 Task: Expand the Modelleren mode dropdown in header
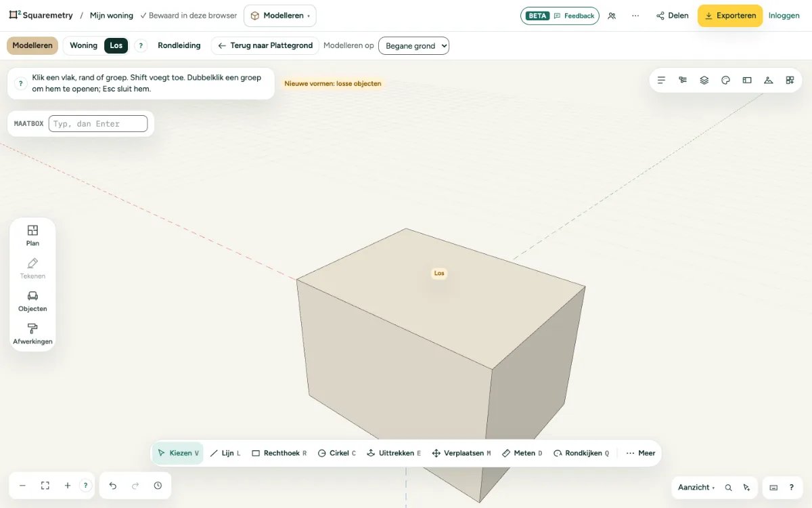coord(280,16)
